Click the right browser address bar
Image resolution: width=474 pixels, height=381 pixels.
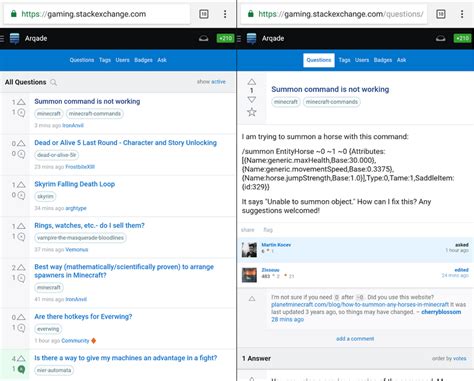(x=334, y=14)
